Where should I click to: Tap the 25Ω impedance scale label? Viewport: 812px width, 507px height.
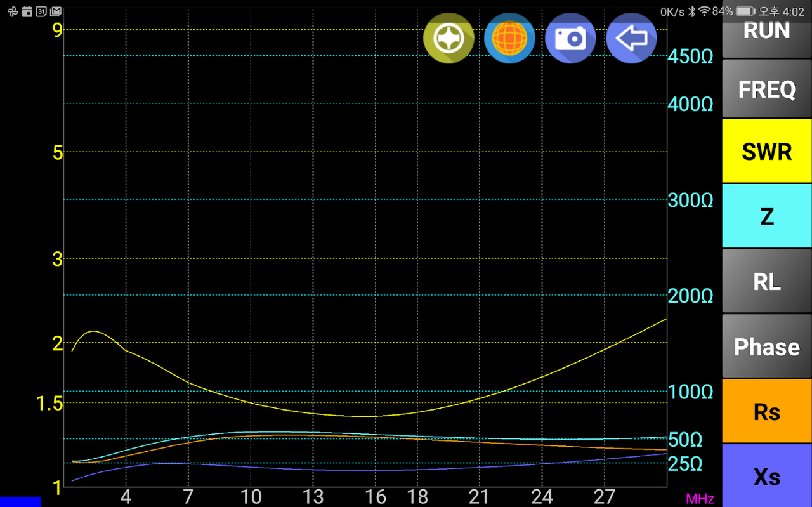[685, 464]
